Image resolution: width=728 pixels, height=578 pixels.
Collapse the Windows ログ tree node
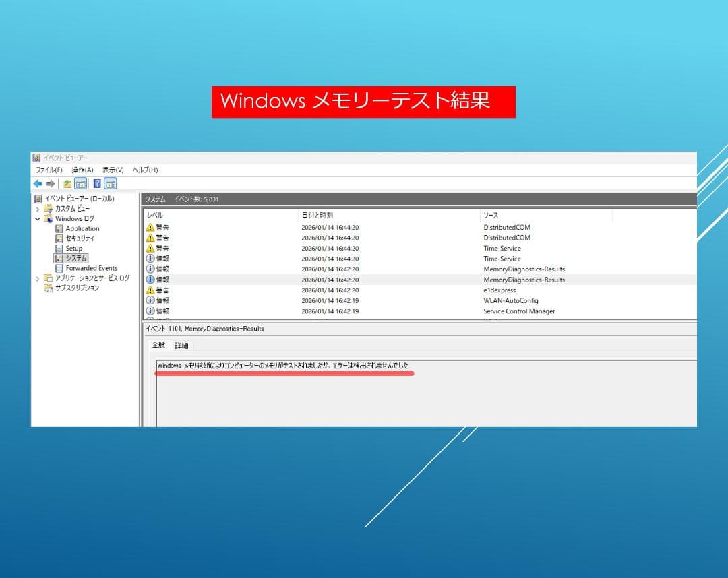[x=38, y=218]
